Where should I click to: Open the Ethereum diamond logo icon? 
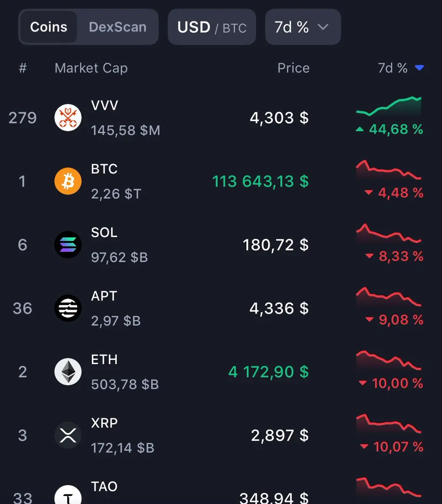click(x=68, y=372)
